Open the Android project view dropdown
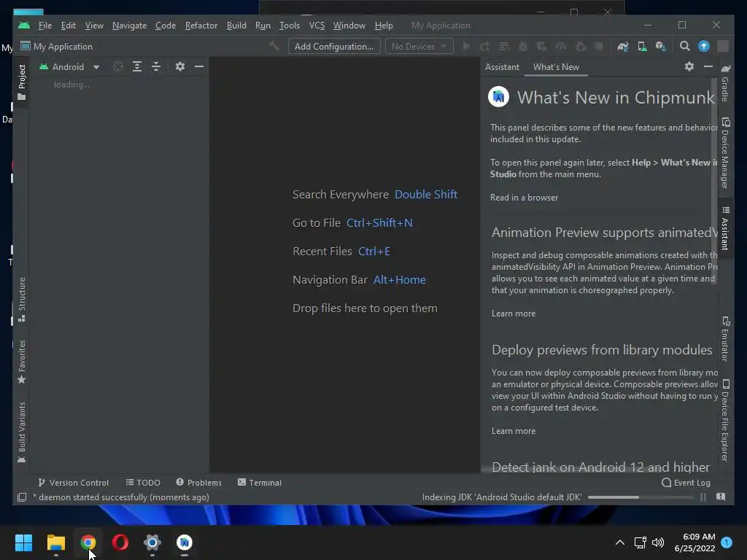Screen dimensions: 747x560 coord(69,66)
